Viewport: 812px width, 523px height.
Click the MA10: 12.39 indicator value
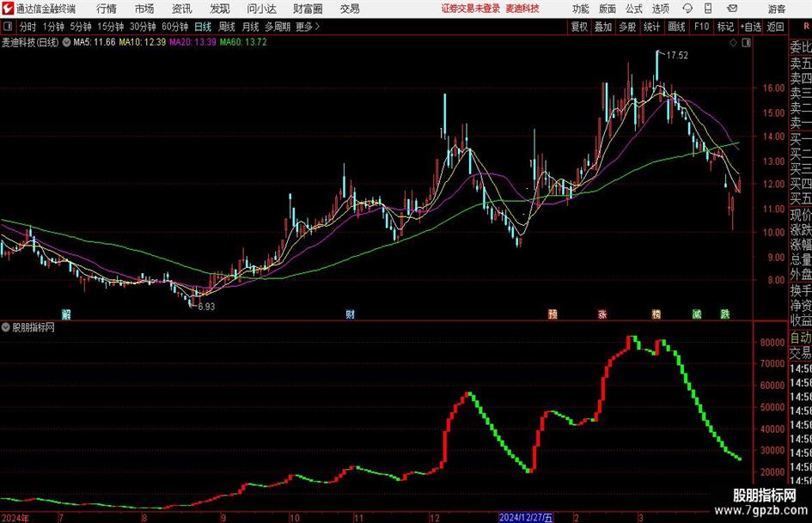(x=143, y=42)
